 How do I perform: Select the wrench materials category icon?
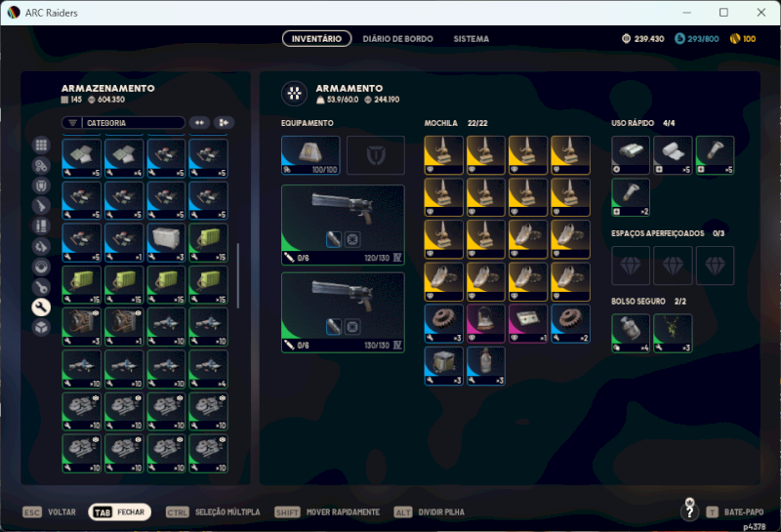point(41,307)
